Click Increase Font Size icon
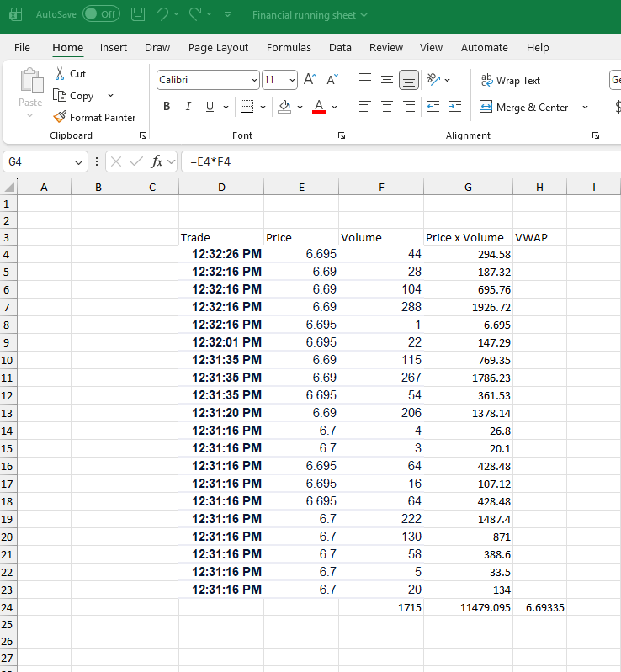The image size is (621, 672). tap(310, 80)
